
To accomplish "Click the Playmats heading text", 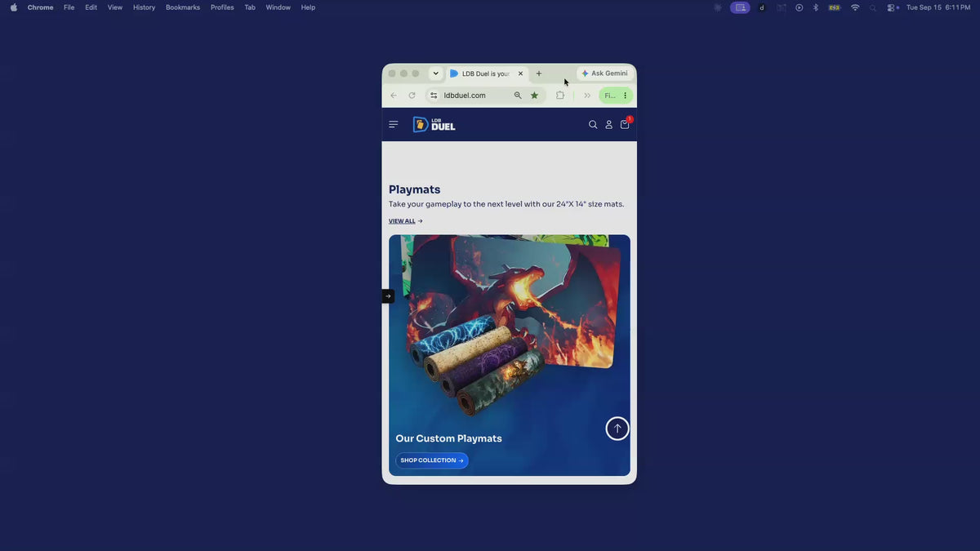I will (x=414, y=189).
